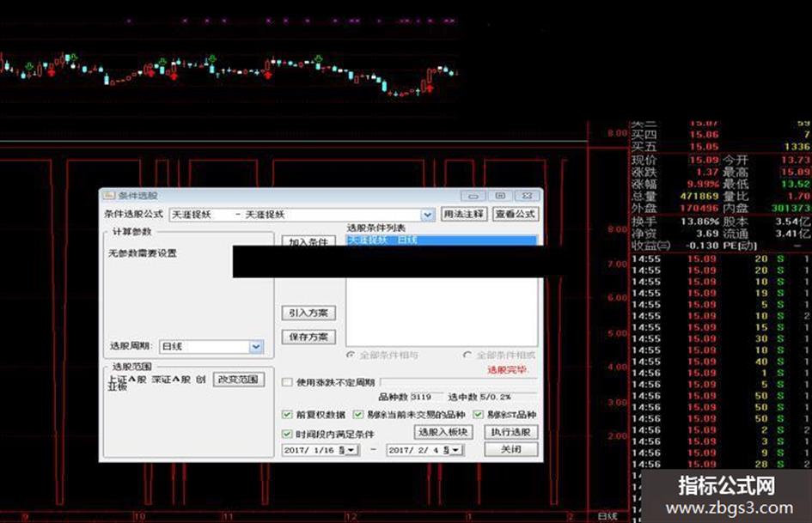
Task: Click the 流通 3.41亿 value
Action: coord(793,234)
